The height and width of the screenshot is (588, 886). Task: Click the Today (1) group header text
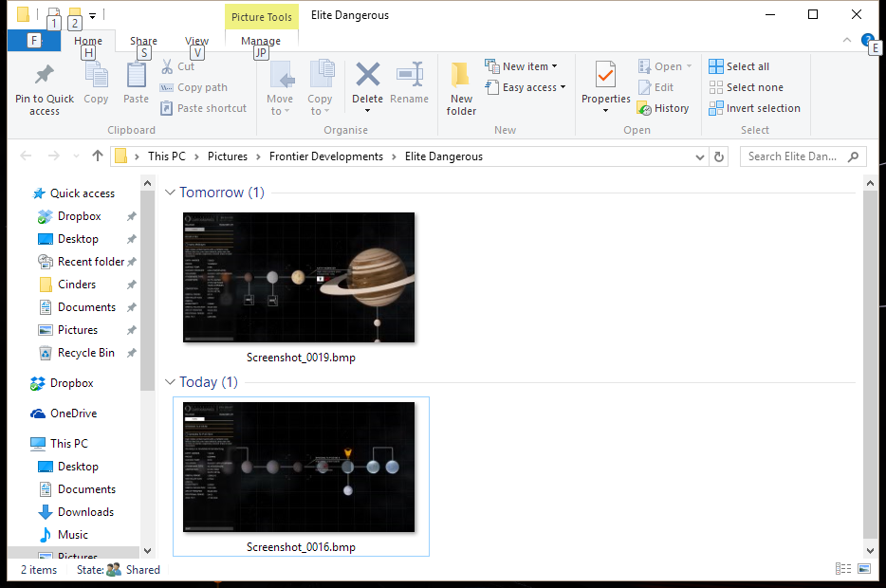[x=209, y=382]
